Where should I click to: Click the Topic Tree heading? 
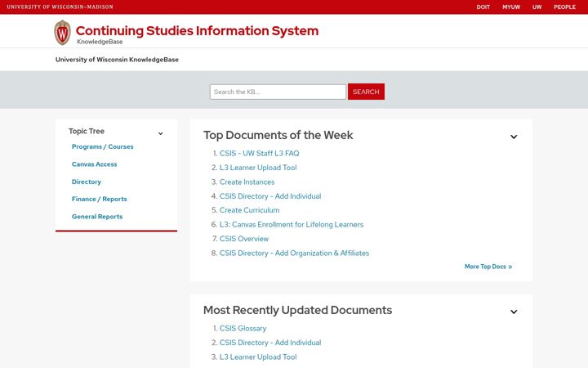pyautogui.click(x=87, y=131)
